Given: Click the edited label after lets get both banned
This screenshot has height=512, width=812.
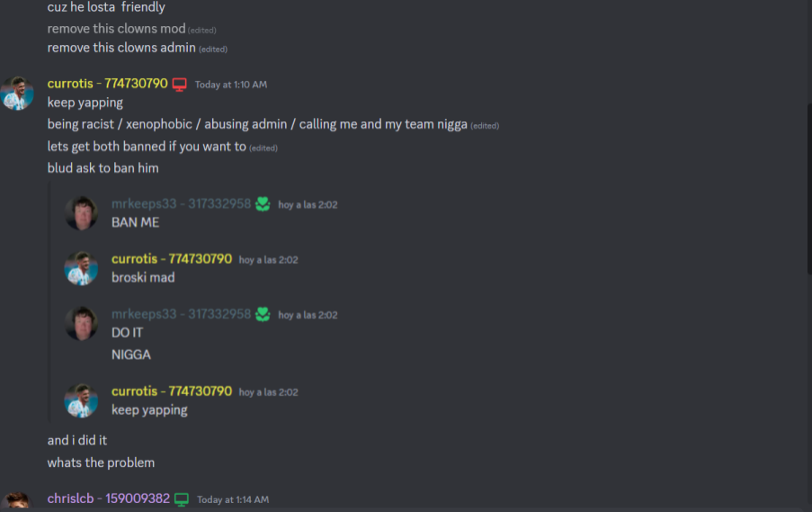Looking at the screenshot, I should point(263,148).
